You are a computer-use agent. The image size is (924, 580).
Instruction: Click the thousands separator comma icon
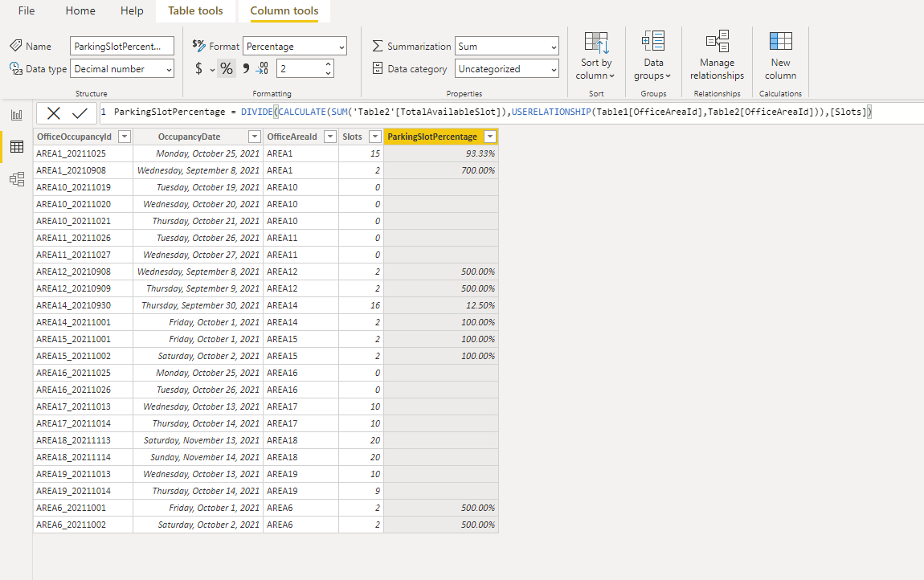(x=246, y=68)
